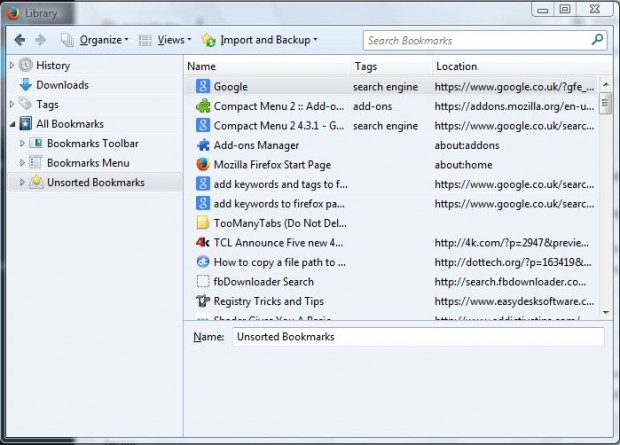Click the bookmark list scrollbar thumb
Viewport: 620px width, 445px height.
point(605,103)
